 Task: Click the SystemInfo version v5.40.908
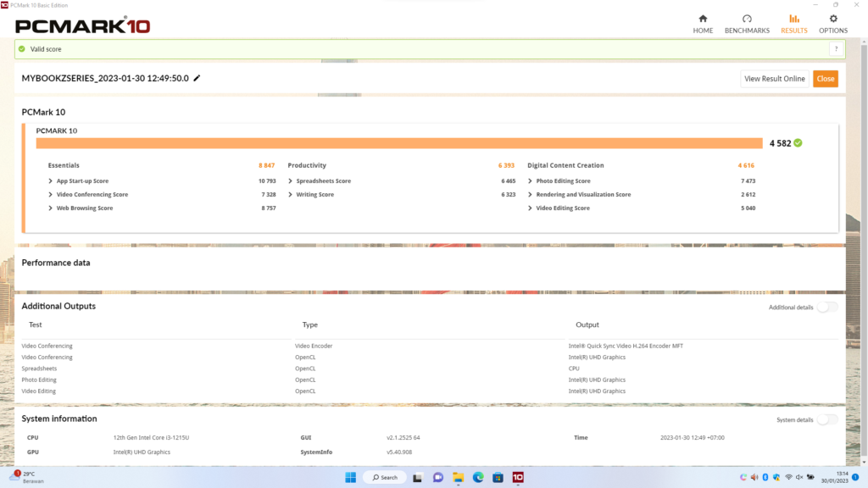point(399,452)
